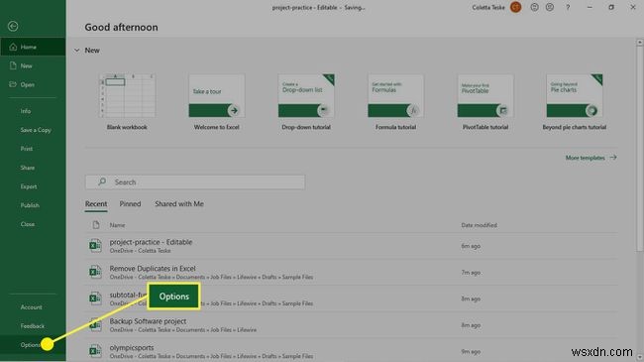Screen dimensions: 644x362
Task: Open the Welcome to Excel tour template
Action: (216, 102)
